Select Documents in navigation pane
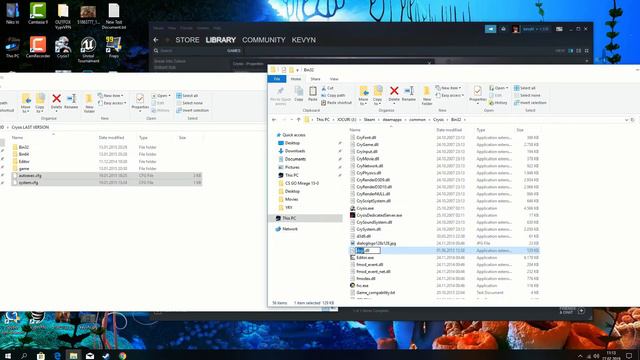This screenshot has height=360, width=640. 294,159
